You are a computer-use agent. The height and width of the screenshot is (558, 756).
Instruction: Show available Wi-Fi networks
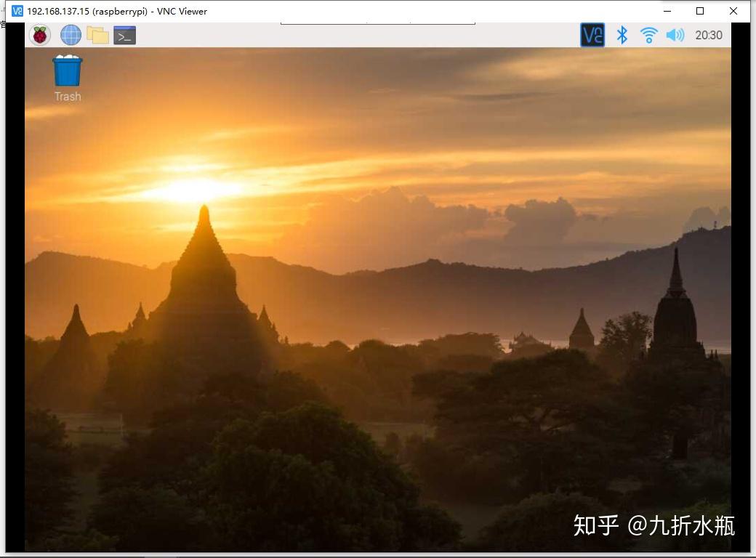[x=648, y=35]
